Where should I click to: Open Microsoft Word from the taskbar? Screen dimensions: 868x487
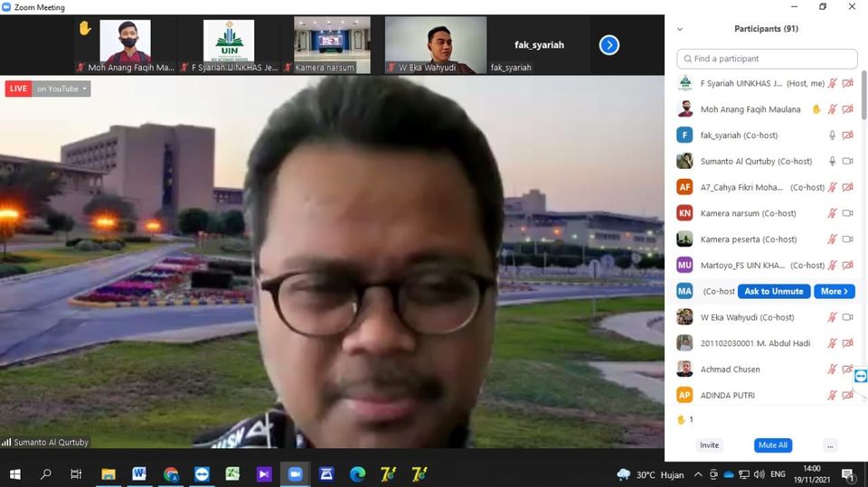(139, 474)
